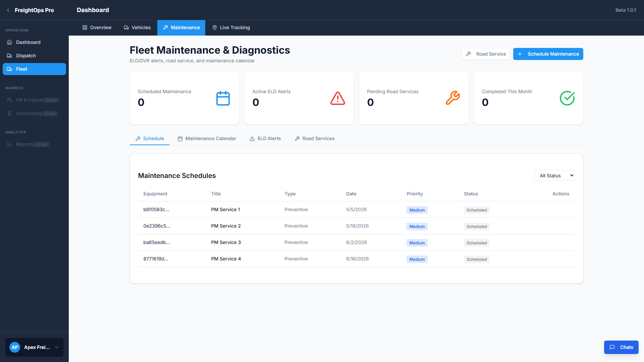Open the Road Services sub-tab
Image resolution: width=644 pixels, height=362 pixels.
pos(314,138)
